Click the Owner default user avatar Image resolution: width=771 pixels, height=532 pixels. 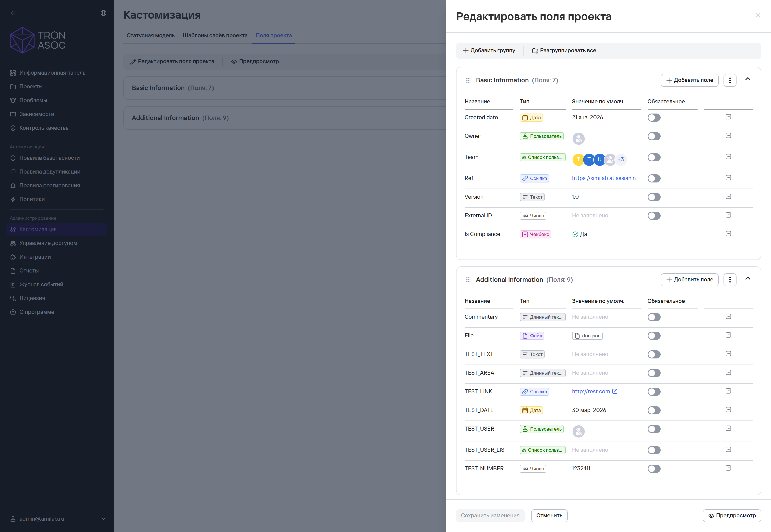pyautogui.click(x=579, y=138)
